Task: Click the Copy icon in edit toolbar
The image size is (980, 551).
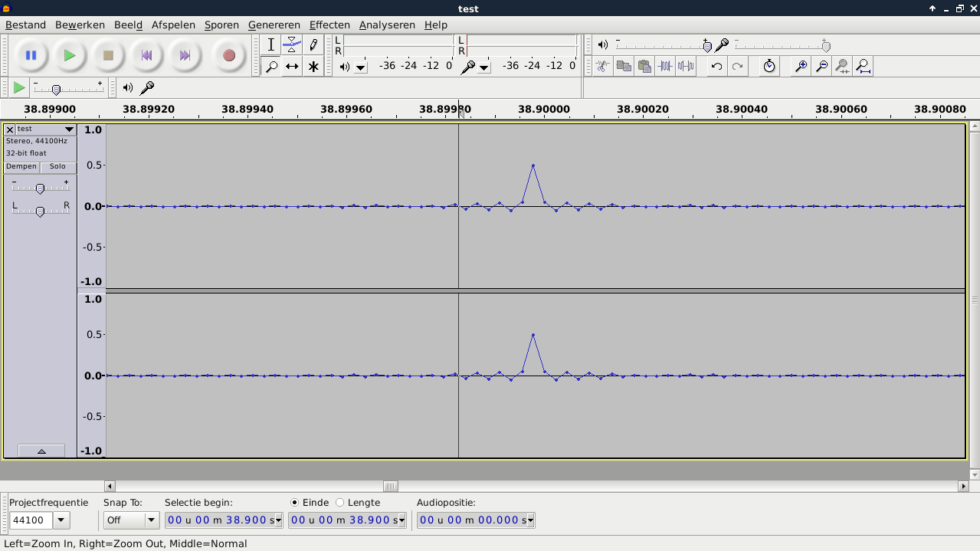Action: tap(624, 66)
